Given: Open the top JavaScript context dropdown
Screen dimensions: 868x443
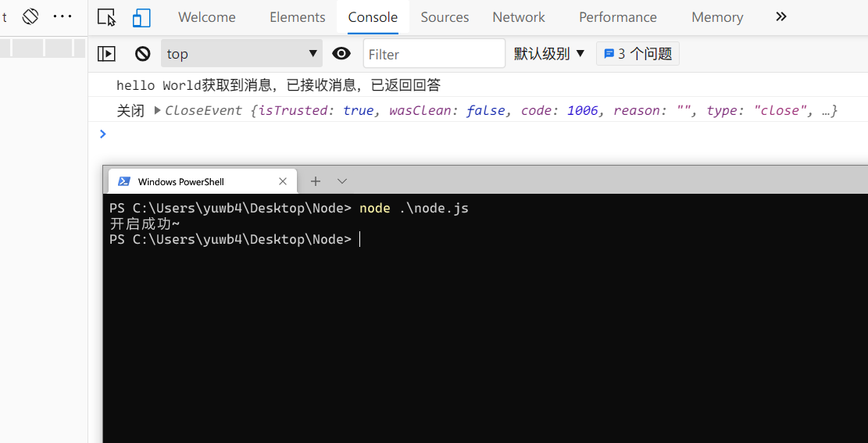Looking at the screenshot, I should click(242, 54).
